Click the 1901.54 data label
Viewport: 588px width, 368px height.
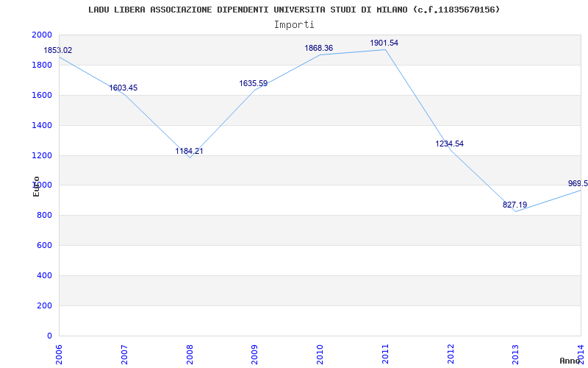coord(384,43)
